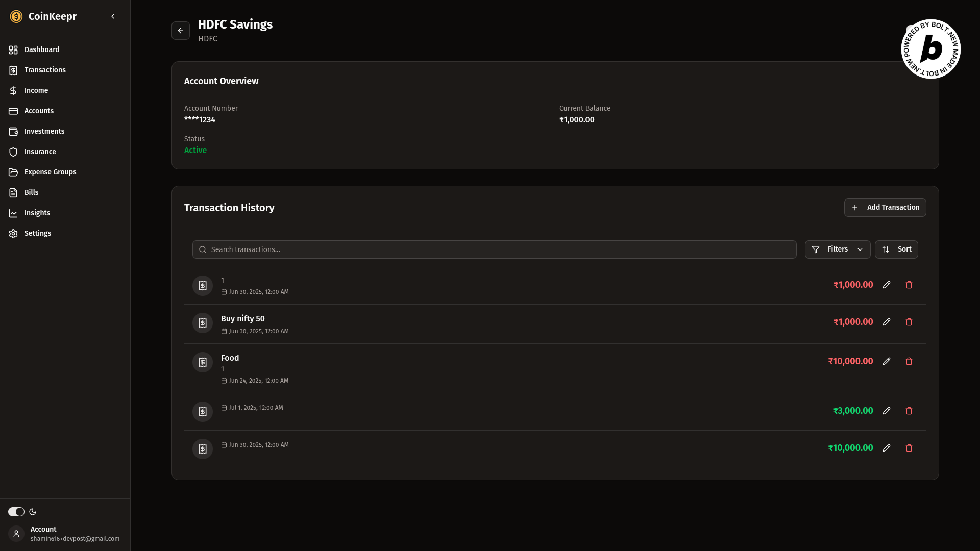Click the Search transactions input field
The width and height of the screenshot is (980, 551).
click(494, 249)
